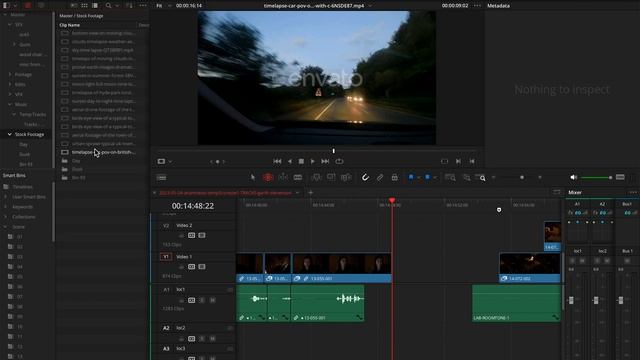Screen dimensions: 640x360
Task: Switch media pool to list view
Action: [x=95, y=6]
